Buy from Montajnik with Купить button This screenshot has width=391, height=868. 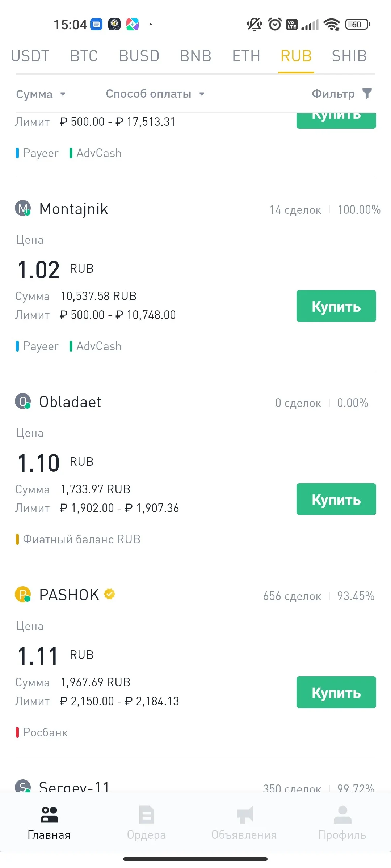[336, 306]
